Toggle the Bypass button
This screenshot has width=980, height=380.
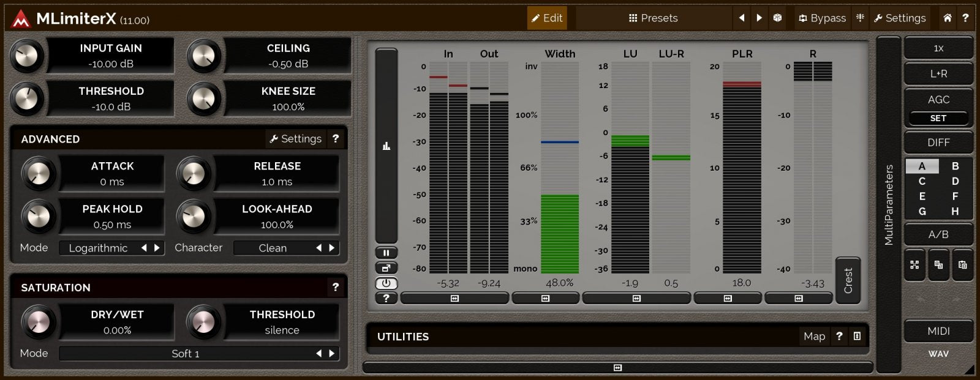pyautogui.click(x=821, y=18)
